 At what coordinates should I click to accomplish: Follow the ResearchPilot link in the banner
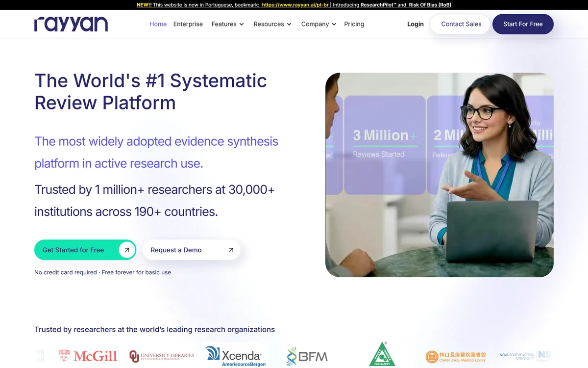click(x=378, y=5)
